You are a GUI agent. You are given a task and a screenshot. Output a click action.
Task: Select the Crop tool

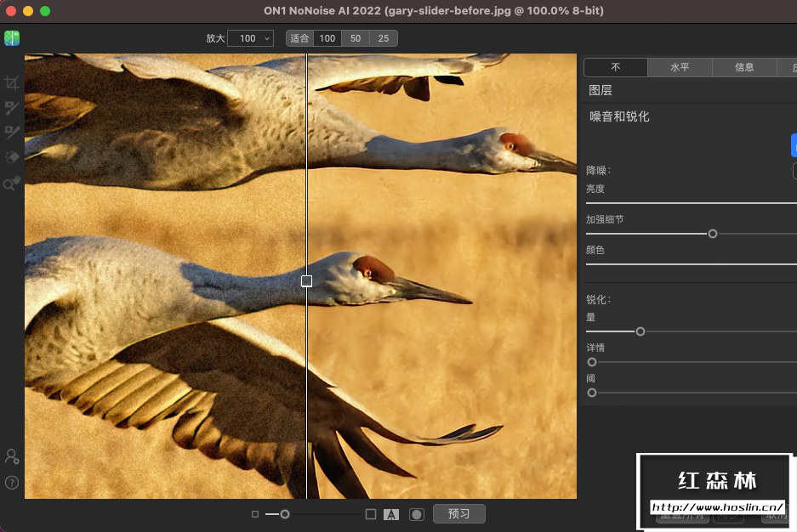[12, 82]
